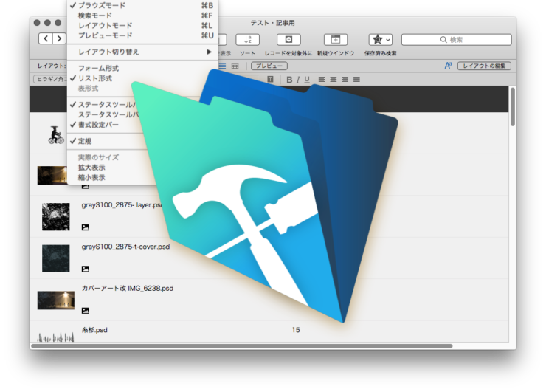Toggle the checked Status Toolbar (ステータスツール) item

click(104, 105)
